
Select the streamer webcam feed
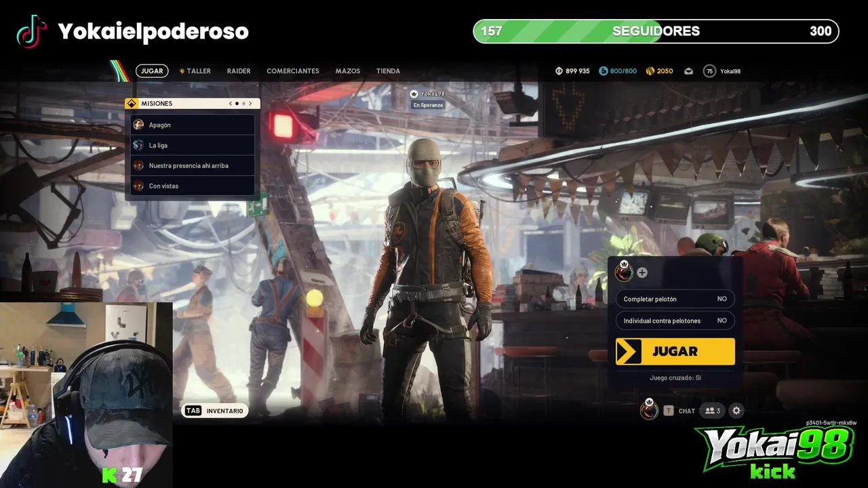[86, 394]
